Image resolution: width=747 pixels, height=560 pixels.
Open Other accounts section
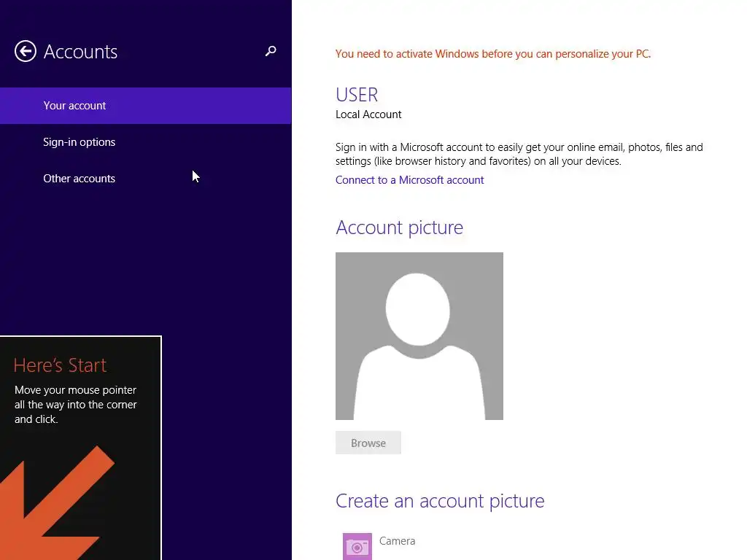tap(145, 179)
